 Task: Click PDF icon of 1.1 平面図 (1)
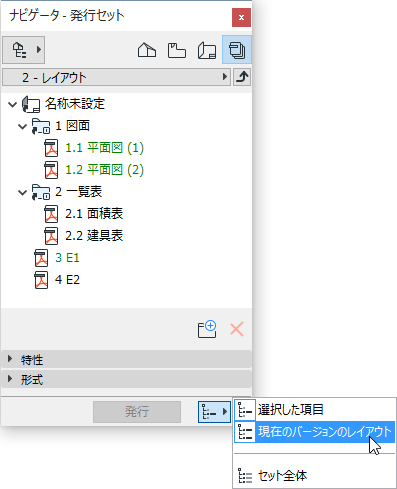tap(51, 148)
